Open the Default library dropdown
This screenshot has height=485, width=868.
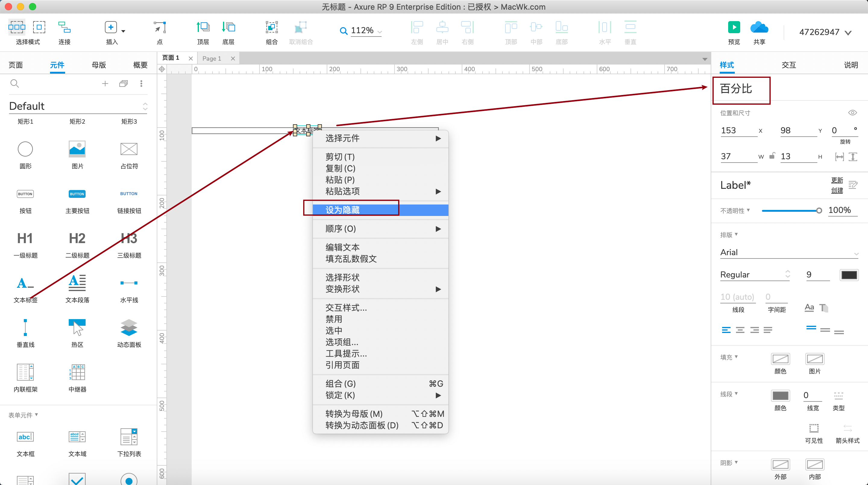pos(145,106)
